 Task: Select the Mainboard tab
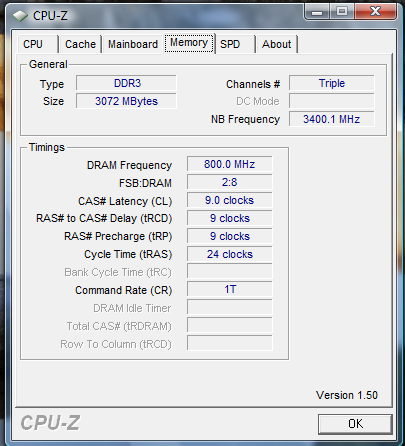point(133,44)
